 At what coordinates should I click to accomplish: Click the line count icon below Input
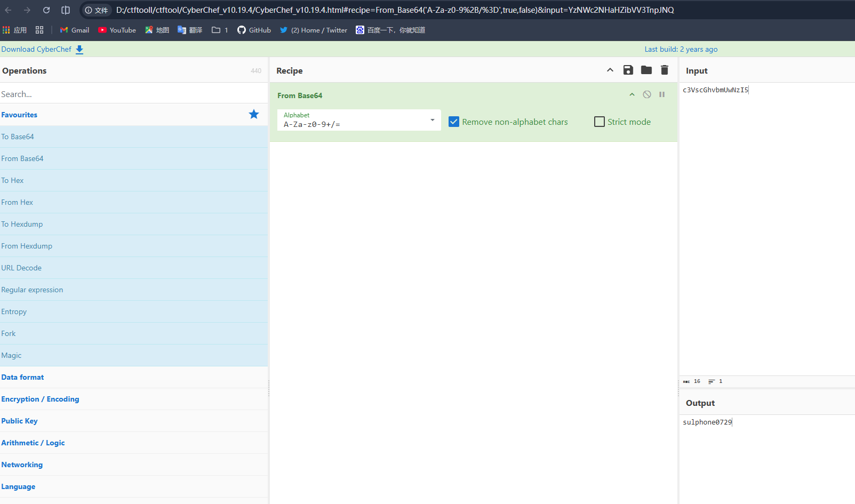click(712, 381)
